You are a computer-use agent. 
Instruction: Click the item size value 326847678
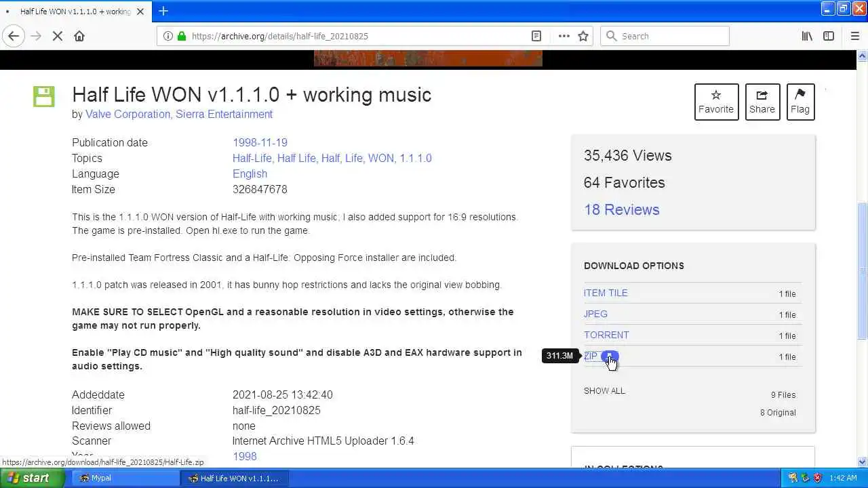(260, 189)
